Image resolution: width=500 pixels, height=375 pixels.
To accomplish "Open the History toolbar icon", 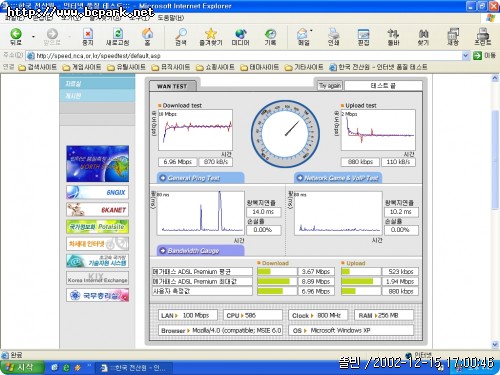I will point(270,34).
